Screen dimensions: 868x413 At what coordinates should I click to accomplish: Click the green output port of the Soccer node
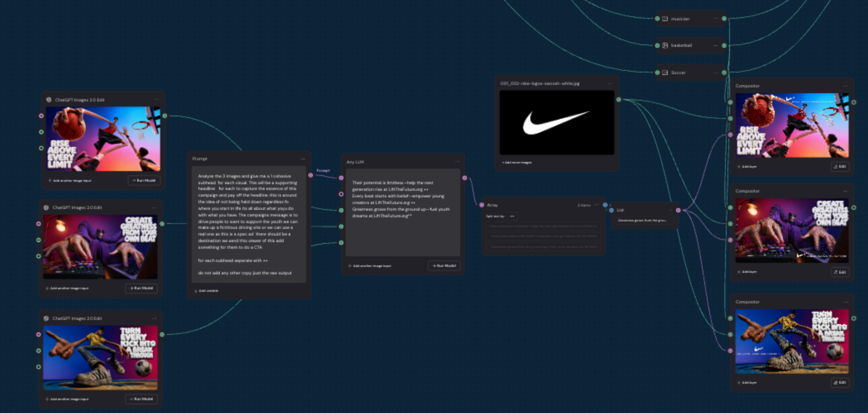coord(724,73)
